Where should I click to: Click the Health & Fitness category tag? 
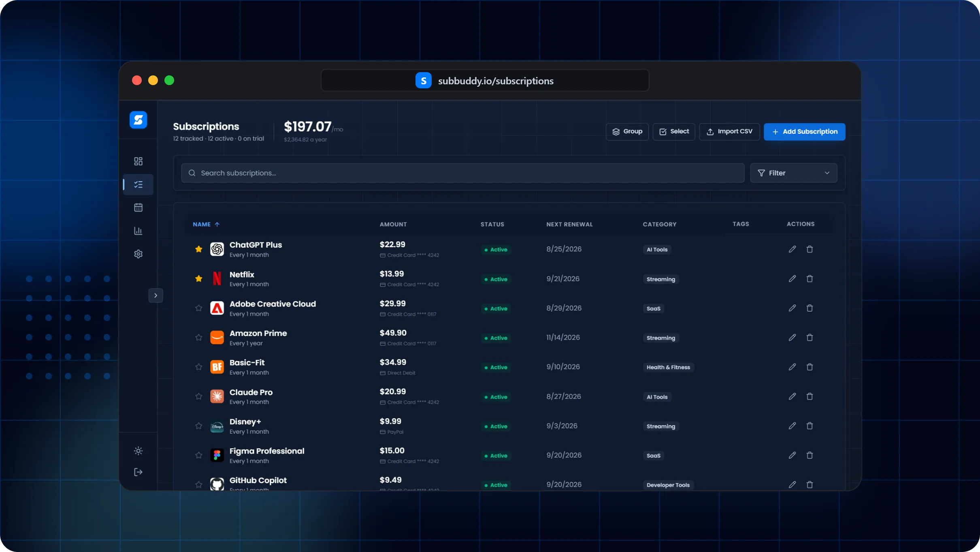pyautogui.click(x=668, y=367)
